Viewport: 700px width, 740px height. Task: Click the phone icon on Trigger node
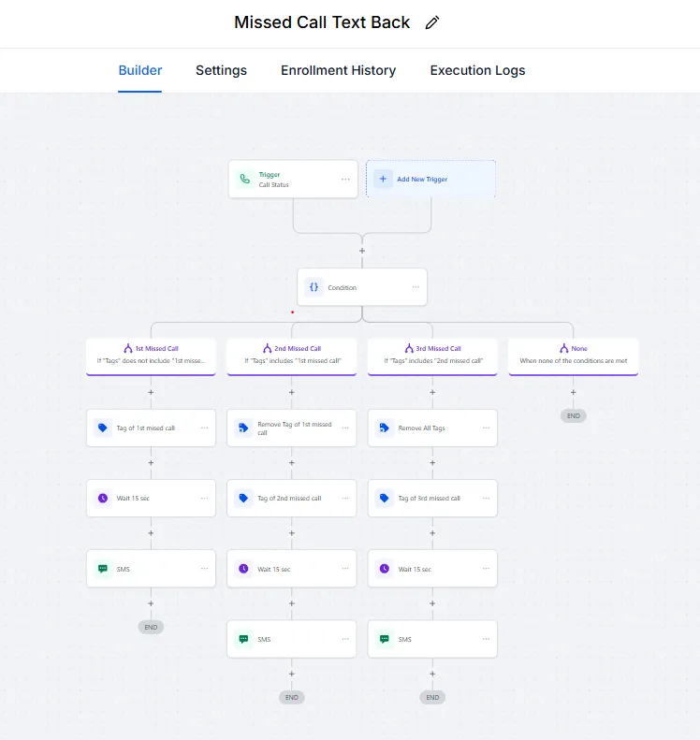(x=245, y=179)
